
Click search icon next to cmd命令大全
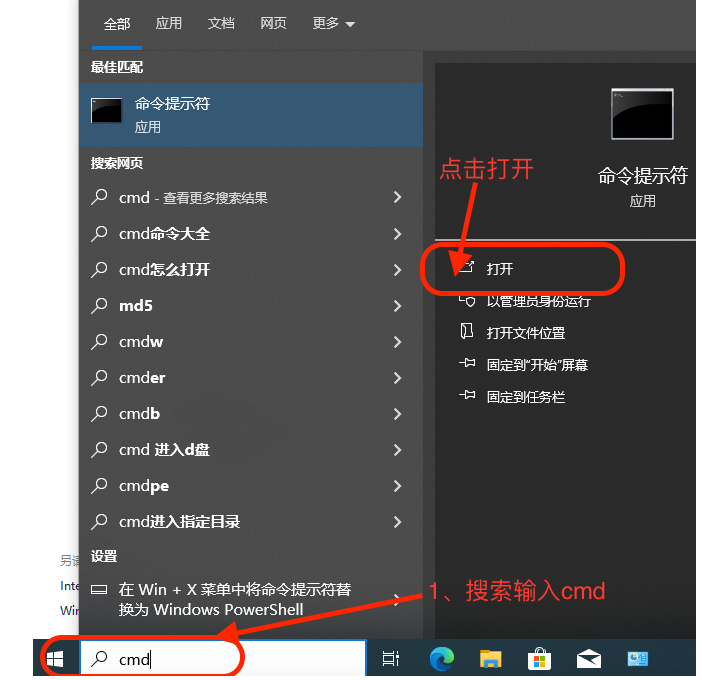(99, 233)
